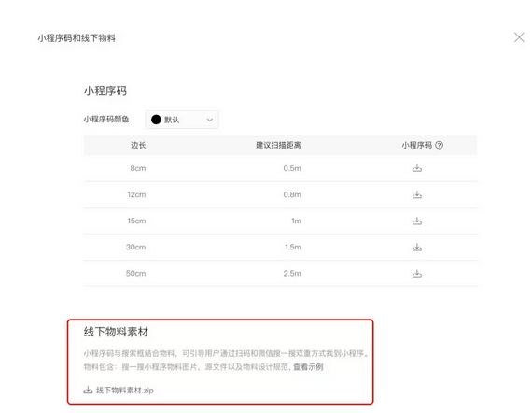The image size is (532, 413).
Task: Download the 50cm mini program code
Action: tap(417, 274)
